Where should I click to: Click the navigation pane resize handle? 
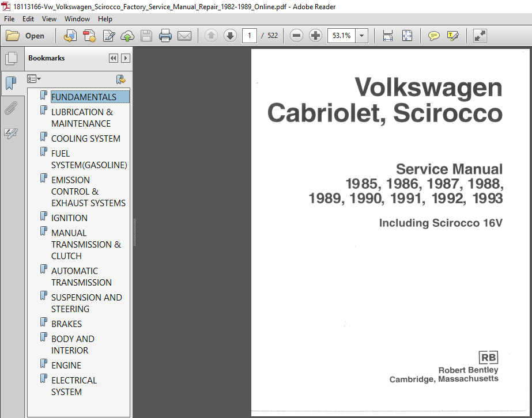(134, 232)
